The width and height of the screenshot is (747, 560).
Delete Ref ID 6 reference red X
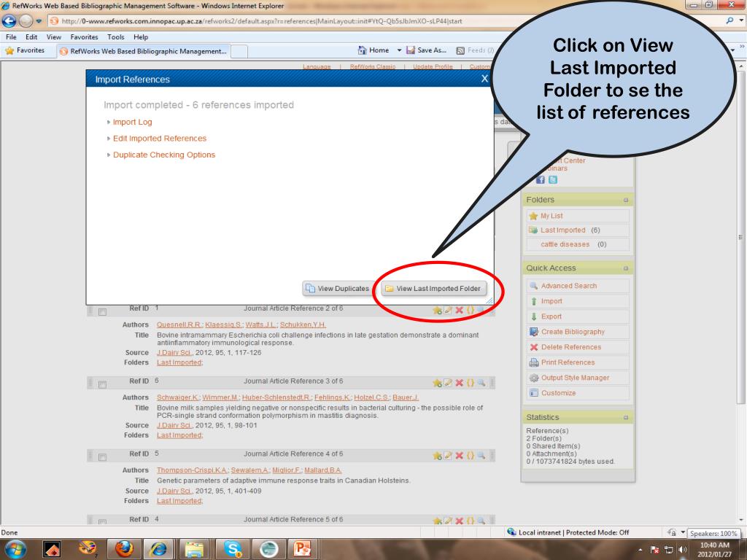click(x=460, y=382)
